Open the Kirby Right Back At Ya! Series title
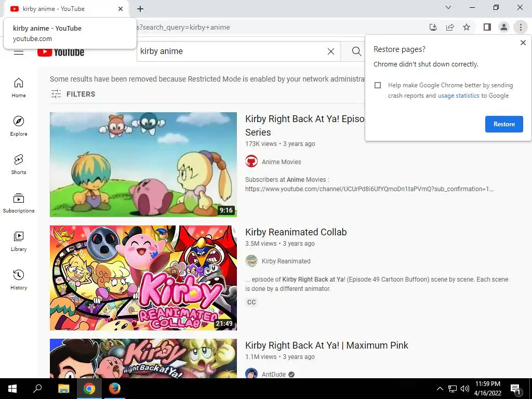 tap(304, 126)
